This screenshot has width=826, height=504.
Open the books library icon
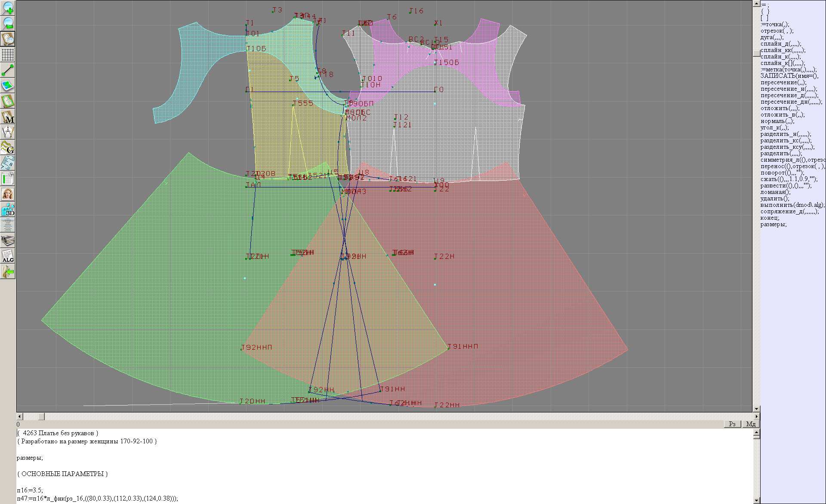click(8, 241)
